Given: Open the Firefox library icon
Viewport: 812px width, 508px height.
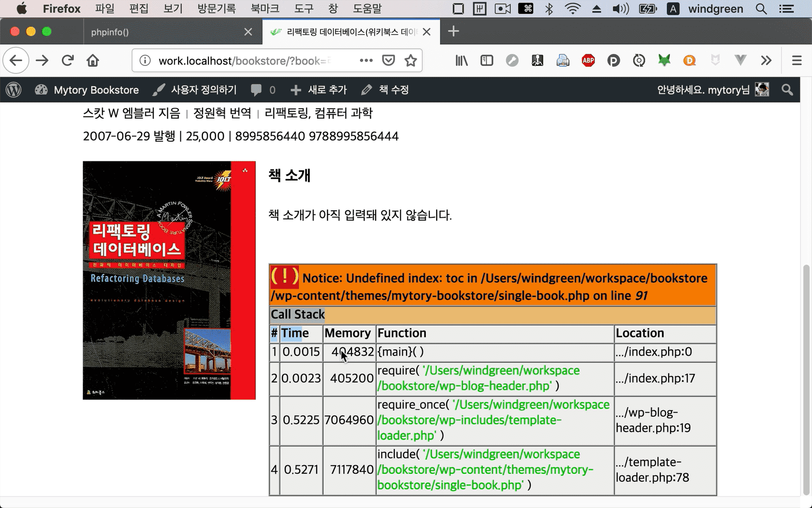Looking at the screenshot, I should (x=461, y=60).
